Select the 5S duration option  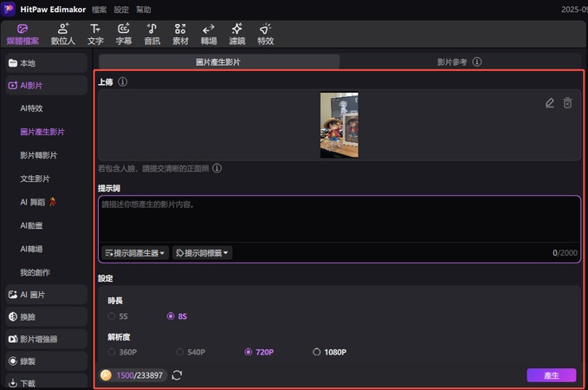118,316
